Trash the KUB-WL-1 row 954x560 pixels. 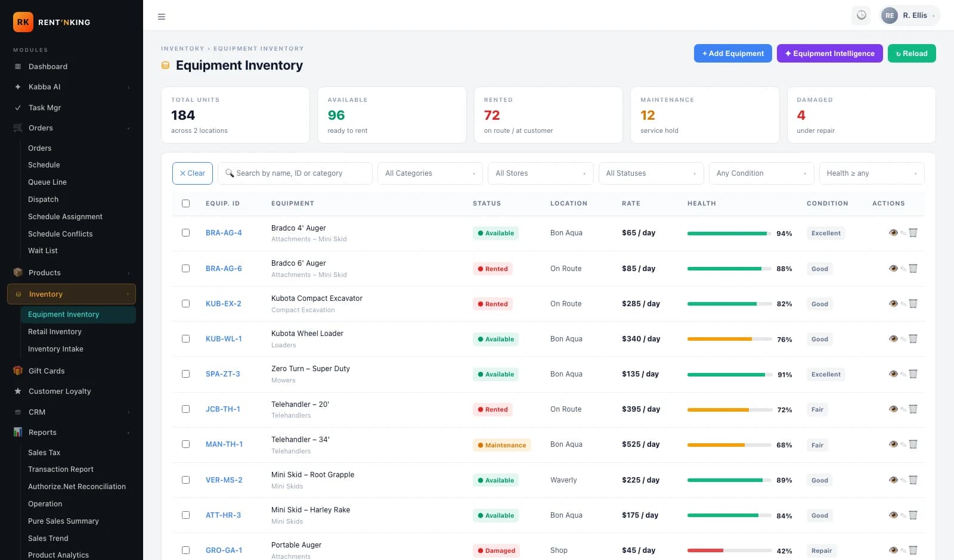click(x=913, y=339)
